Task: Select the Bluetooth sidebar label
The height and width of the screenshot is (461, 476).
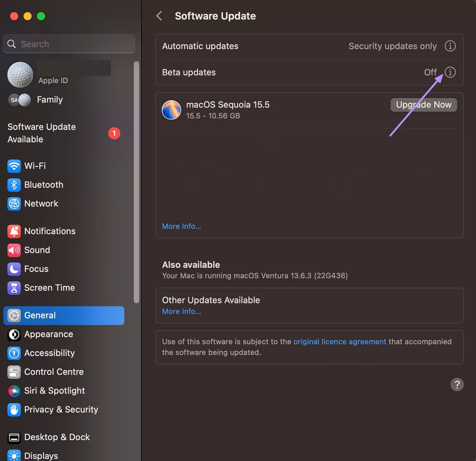Action: coord(44,185)
